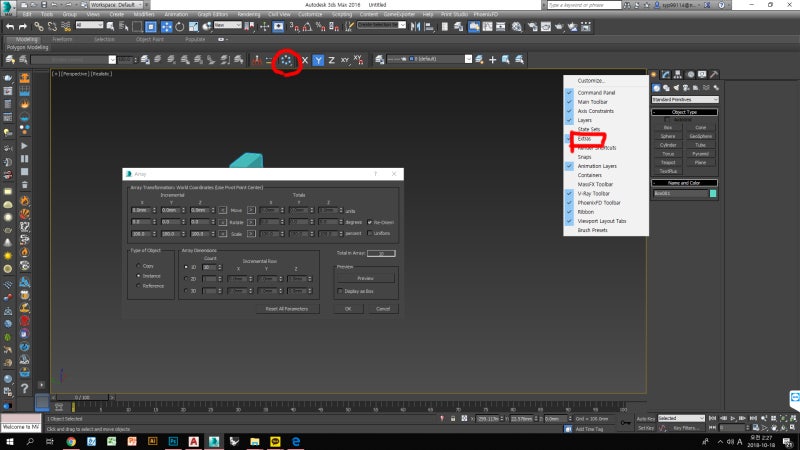
Task: Open Microsoft Edge from taskbar
Action: (296, 441)
